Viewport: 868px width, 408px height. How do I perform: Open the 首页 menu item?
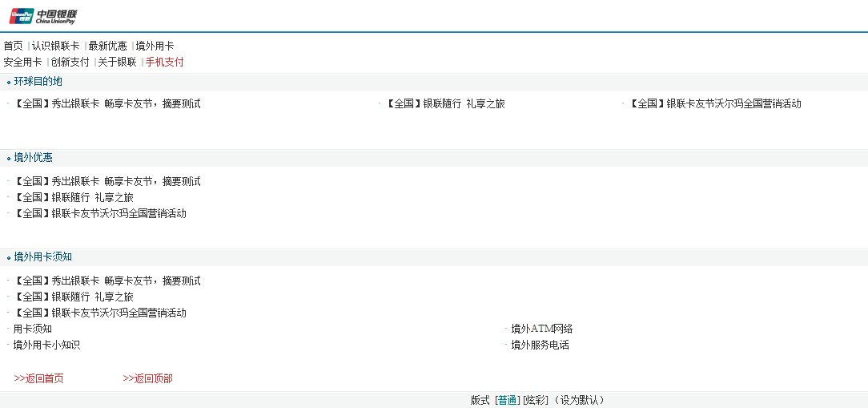click(x=14, y=46)
